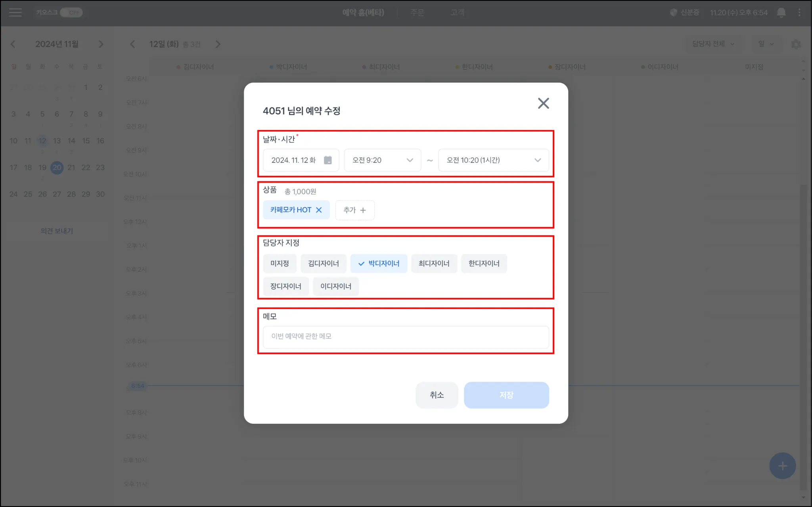Expand the 오전 9:20 start time dropdown
This screenshot has height=507, width=812.
[x=382, y=160]
